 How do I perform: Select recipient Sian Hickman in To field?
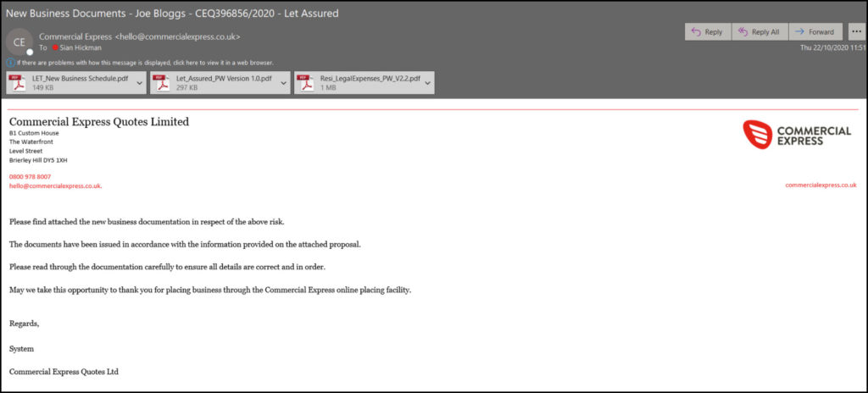coord(79,47)
